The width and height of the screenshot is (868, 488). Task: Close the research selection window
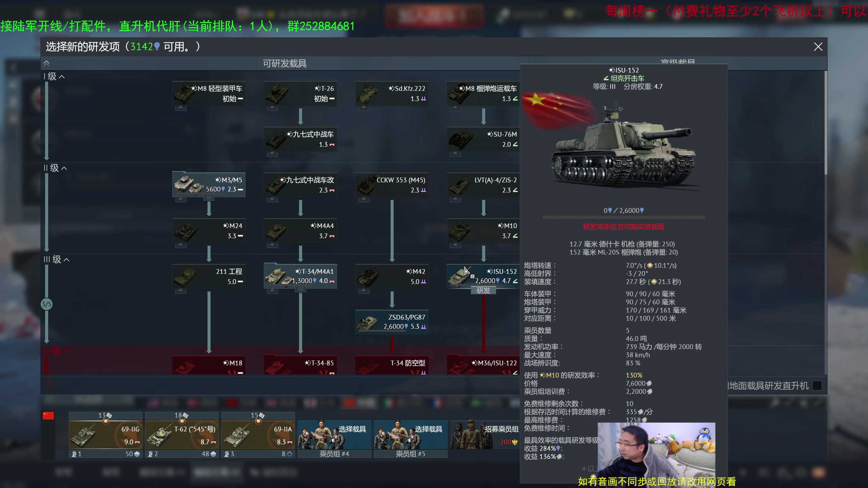[x=818, y=47]
